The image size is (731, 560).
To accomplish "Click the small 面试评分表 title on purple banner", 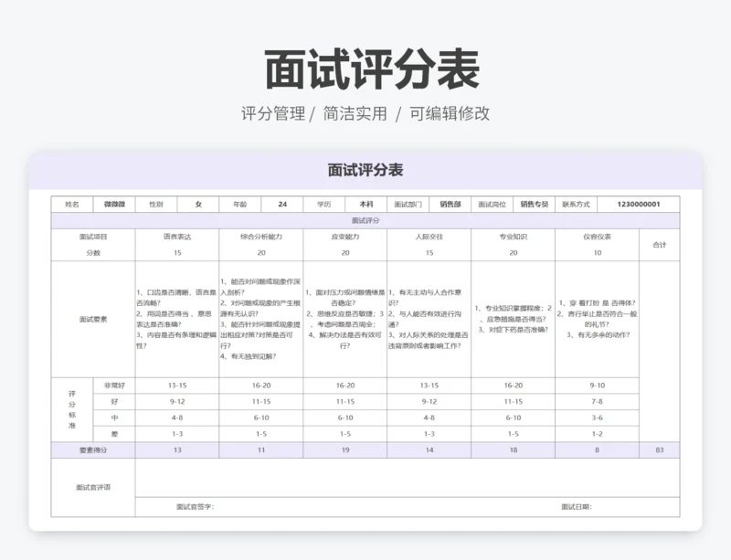I will click(x=365, y=170).
